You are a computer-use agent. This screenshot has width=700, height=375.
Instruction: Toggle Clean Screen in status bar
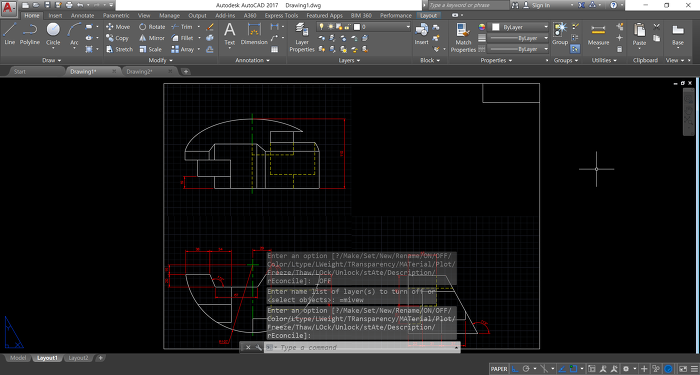[x=683, y=369]
